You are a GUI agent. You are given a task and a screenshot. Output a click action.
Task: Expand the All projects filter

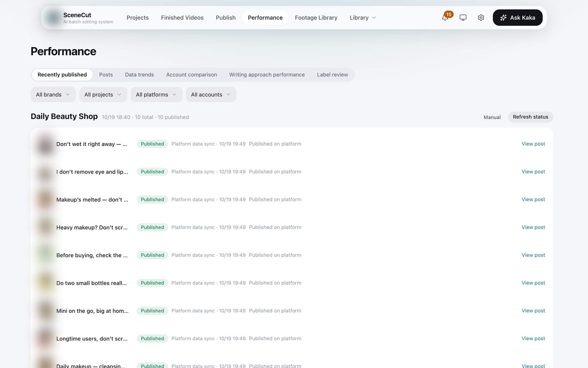click(103, 95)
